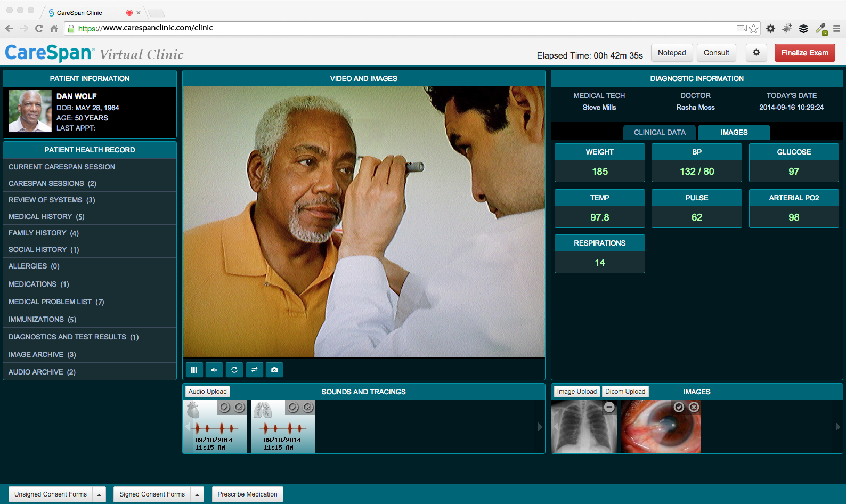Open Medications (1) section

pyautogui.click(x=90, y=284)
